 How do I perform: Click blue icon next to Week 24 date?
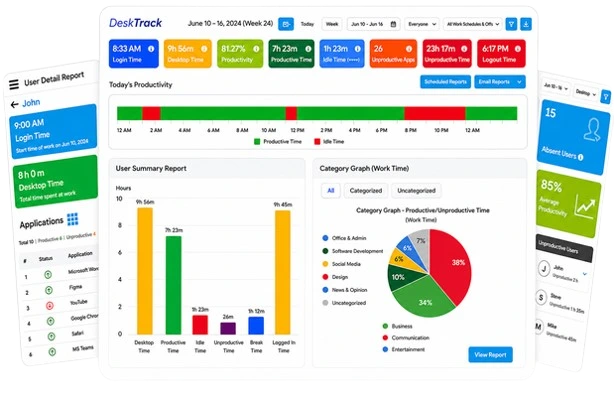point(286,24)
